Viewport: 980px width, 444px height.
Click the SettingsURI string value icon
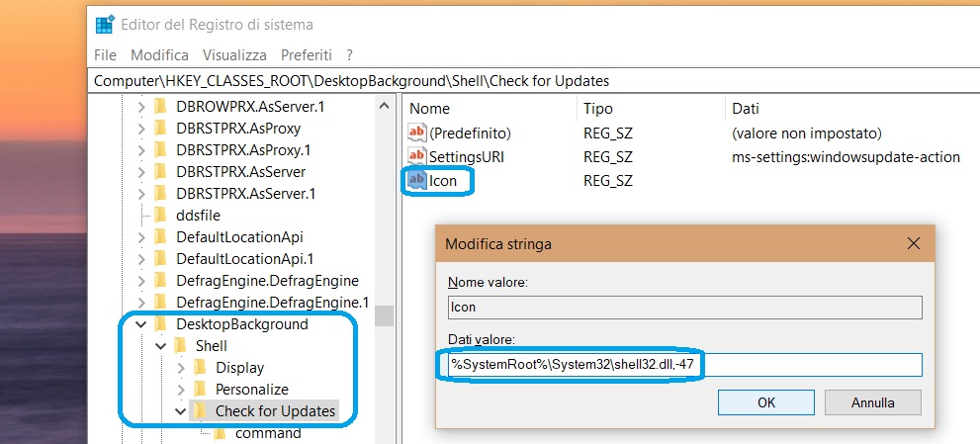coord(417,157)
